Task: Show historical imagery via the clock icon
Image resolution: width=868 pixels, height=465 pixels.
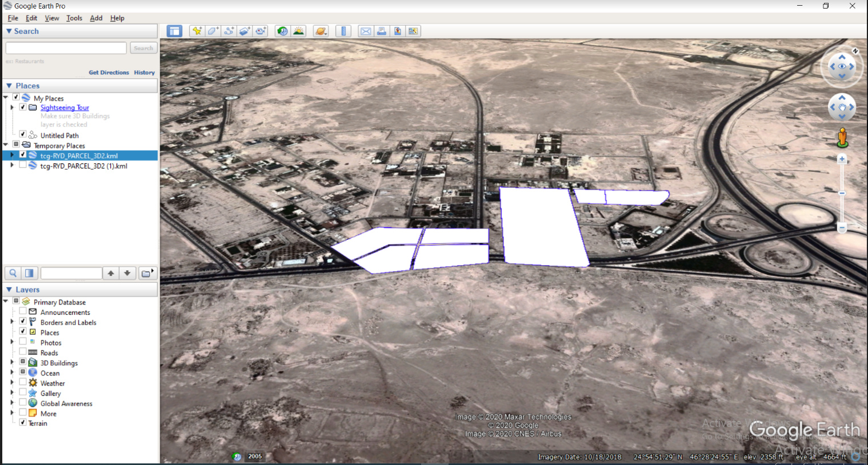Action: [x=282, y=31]
